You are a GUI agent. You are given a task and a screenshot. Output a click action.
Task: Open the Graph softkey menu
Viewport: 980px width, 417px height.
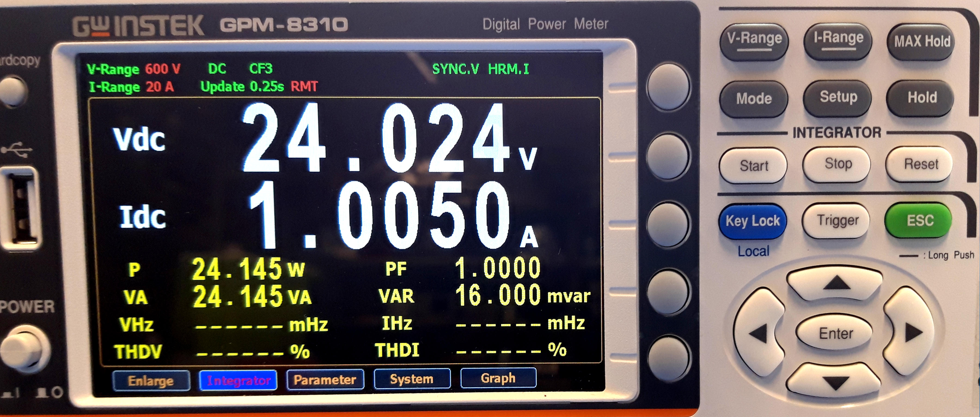[498, 378]
